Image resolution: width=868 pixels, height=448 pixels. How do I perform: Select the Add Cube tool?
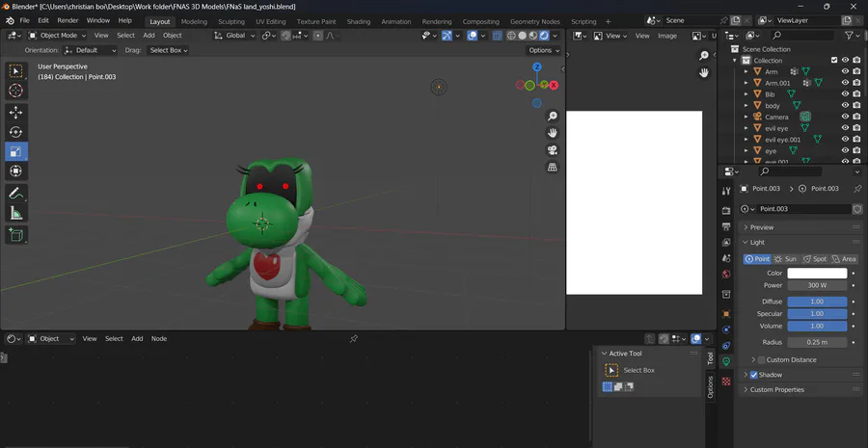(16, 235)
